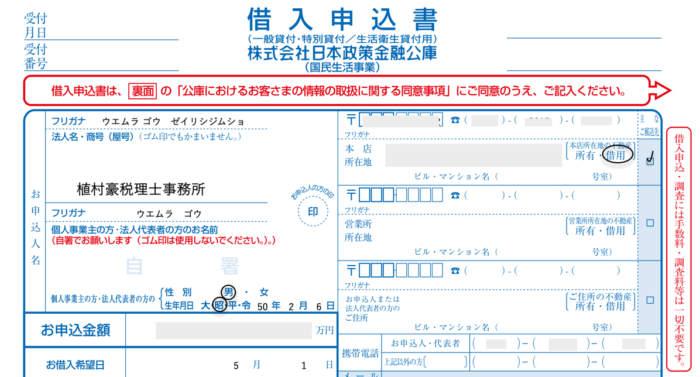Click the 〒 postal mark in the 本店 section
Viewport: 700px width, 377px height.
click(x=351, y=120)
